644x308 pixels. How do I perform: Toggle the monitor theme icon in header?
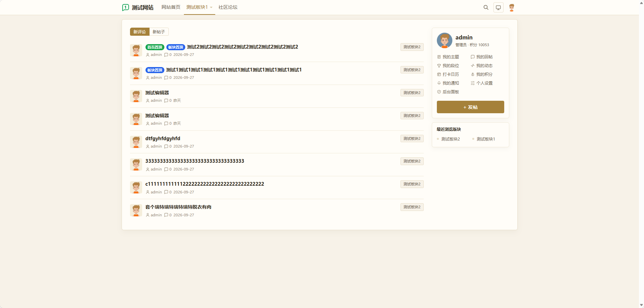pos(498,7)
